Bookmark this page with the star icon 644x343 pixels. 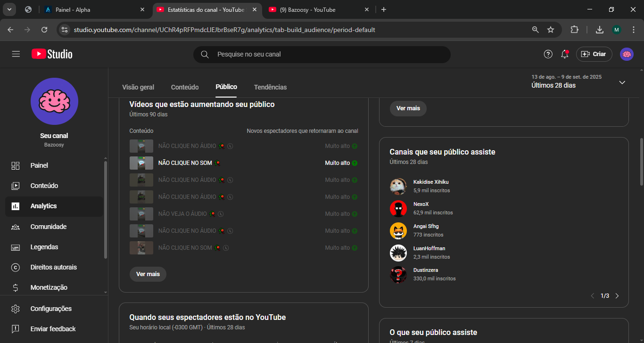[x=551, y=30]
